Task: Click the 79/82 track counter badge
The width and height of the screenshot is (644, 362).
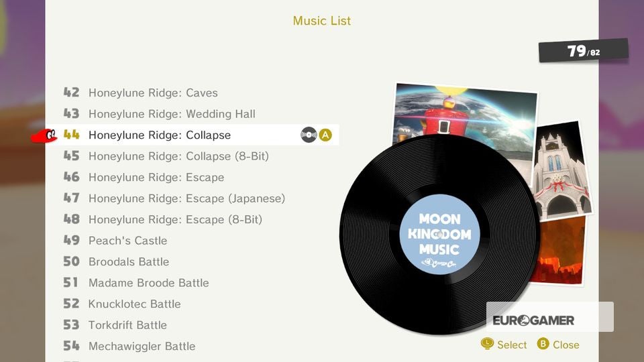Action: (x=584, y=51)
